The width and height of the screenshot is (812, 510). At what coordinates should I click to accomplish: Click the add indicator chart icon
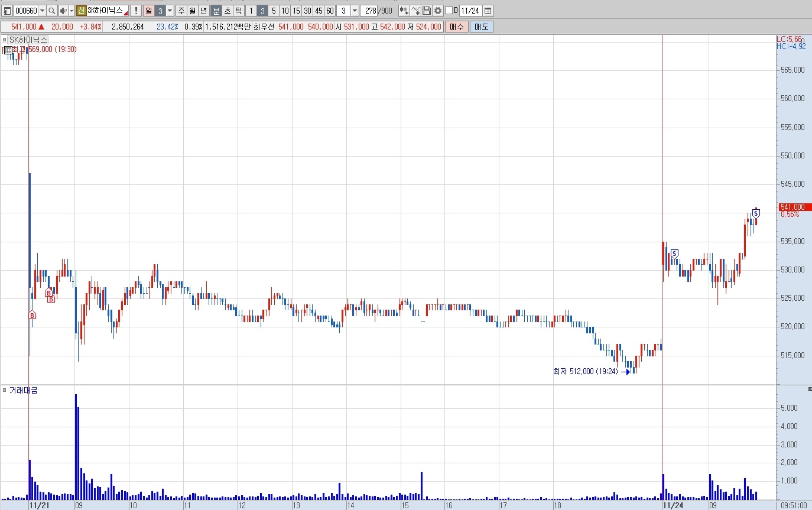404,11
